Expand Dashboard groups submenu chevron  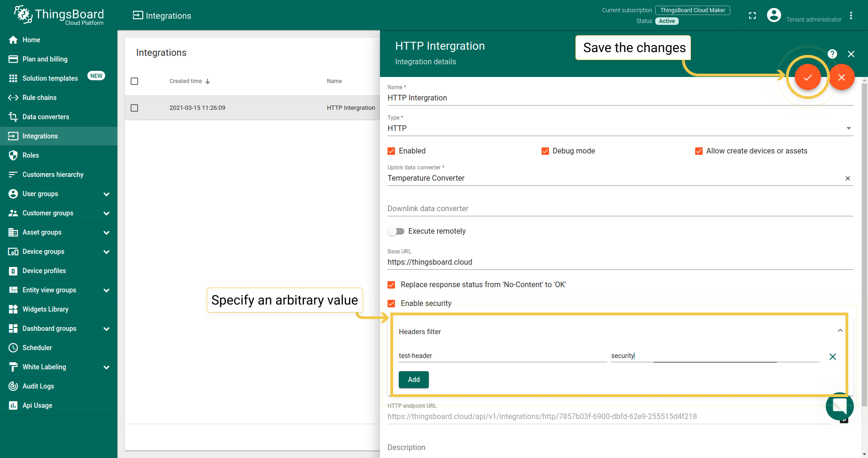[x=107, y=329]
